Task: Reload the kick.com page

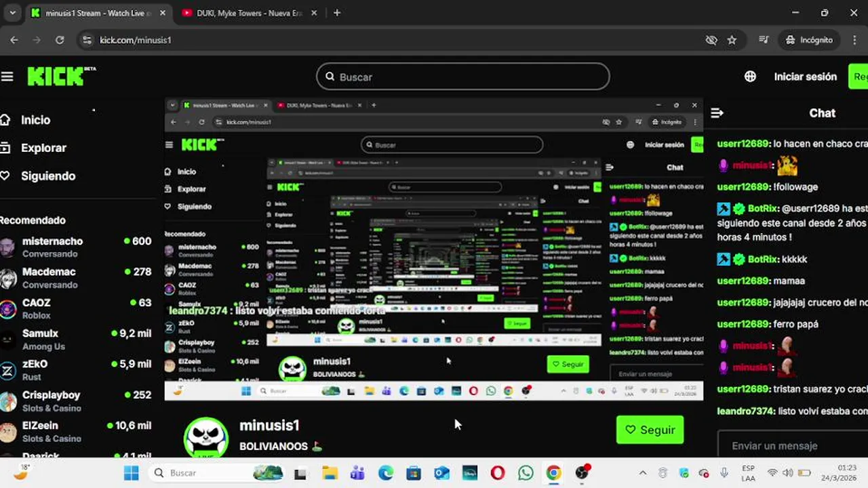Action: [60, 40]
